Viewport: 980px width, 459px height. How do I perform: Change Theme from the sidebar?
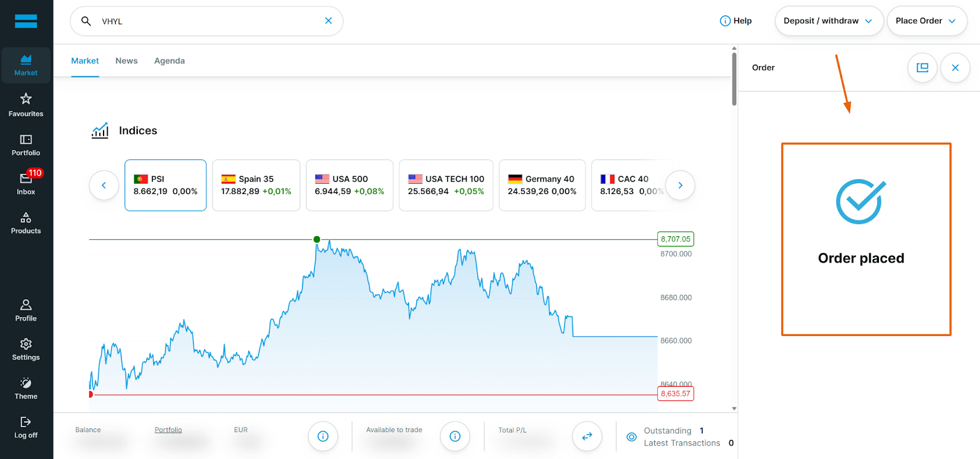pyautogui.click(x=26, y=389)
